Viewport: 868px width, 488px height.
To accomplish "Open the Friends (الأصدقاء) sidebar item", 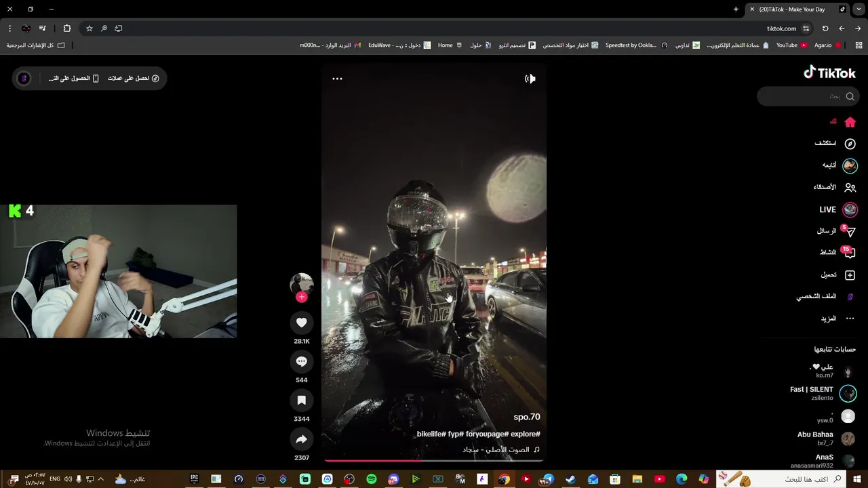I will click(835, 187).
